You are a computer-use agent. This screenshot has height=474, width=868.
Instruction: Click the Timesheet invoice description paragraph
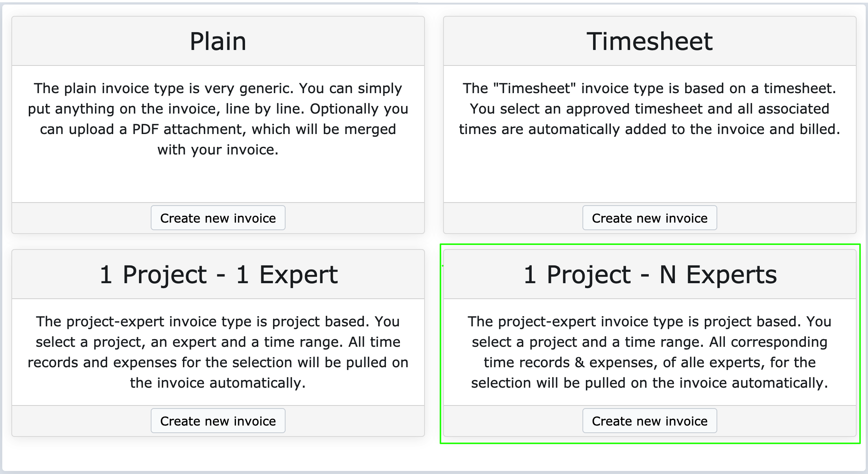[x=649, y=109]
